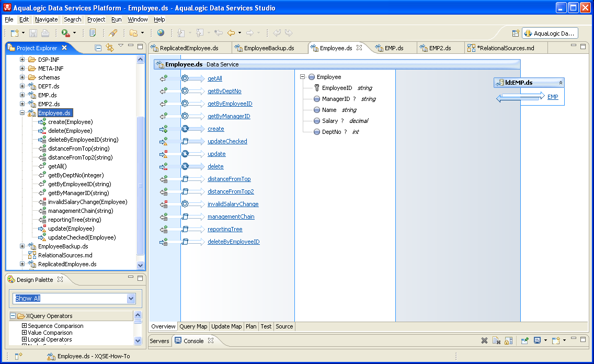Expand the DSP-INF folder
This screenshot has width=594, height=364.
pos(22,60)
